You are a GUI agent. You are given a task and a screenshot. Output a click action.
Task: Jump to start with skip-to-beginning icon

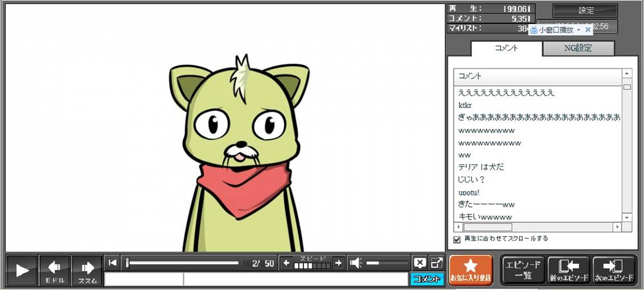pos(113,263)
